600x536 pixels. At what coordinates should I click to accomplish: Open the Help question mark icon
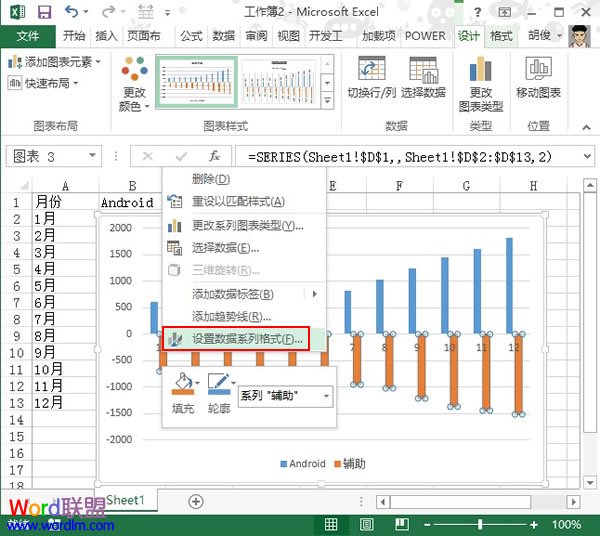coord(477,13)
